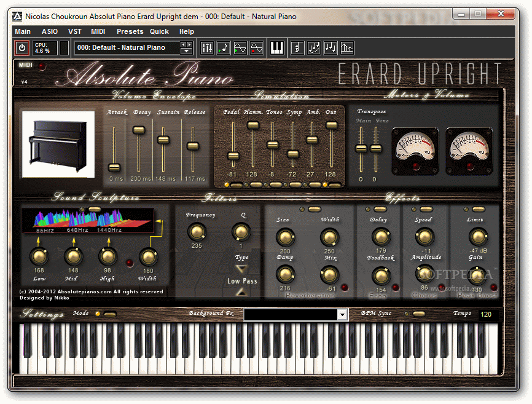Open preset list with down arrow
This screenshot has height=404, width=532.
point(186,51)
